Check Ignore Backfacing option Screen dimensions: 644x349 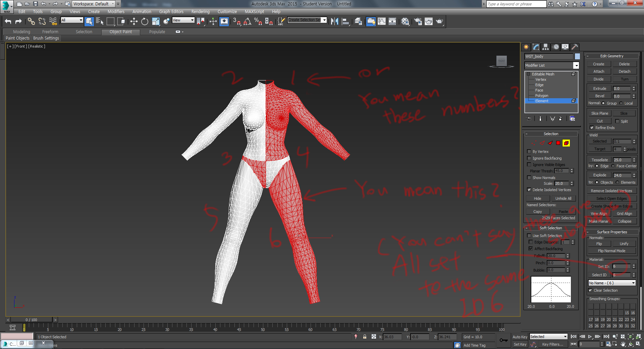[529, 158]
